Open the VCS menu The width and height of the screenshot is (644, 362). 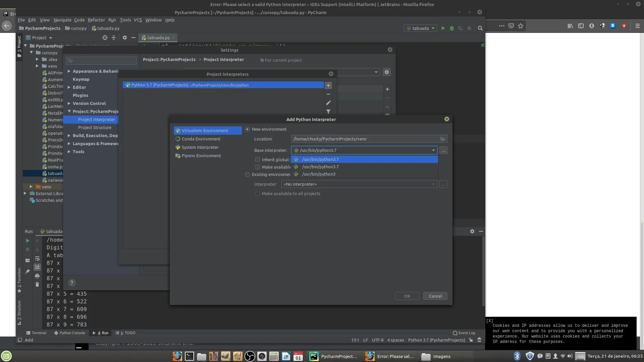click(x=138, y=20)
